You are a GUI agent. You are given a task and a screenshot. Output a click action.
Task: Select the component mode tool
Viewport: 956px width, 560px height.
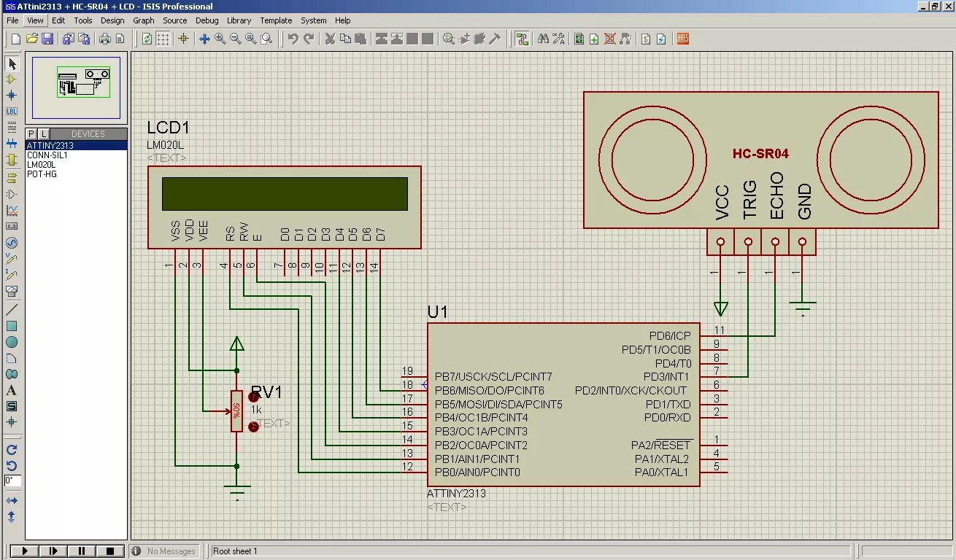pos(12,79)
